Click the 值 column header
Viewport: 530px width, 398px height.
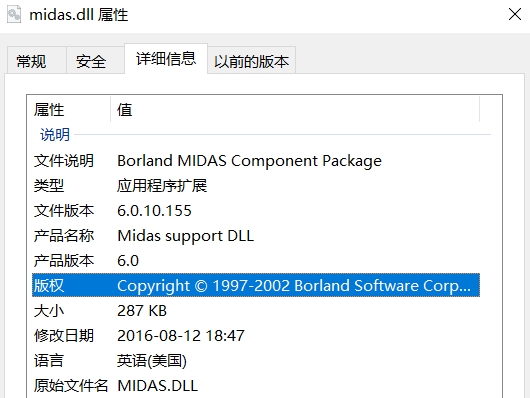pyautogui.click(x=295, y=110)
